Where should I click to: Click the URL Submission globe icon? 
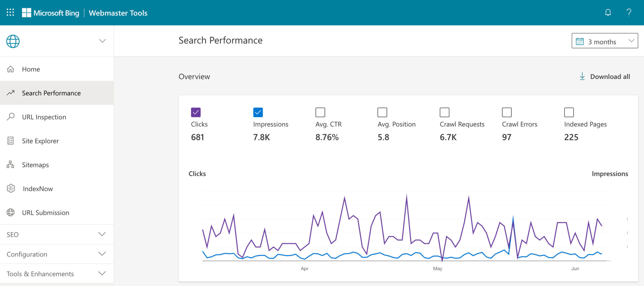click(11, 212)
